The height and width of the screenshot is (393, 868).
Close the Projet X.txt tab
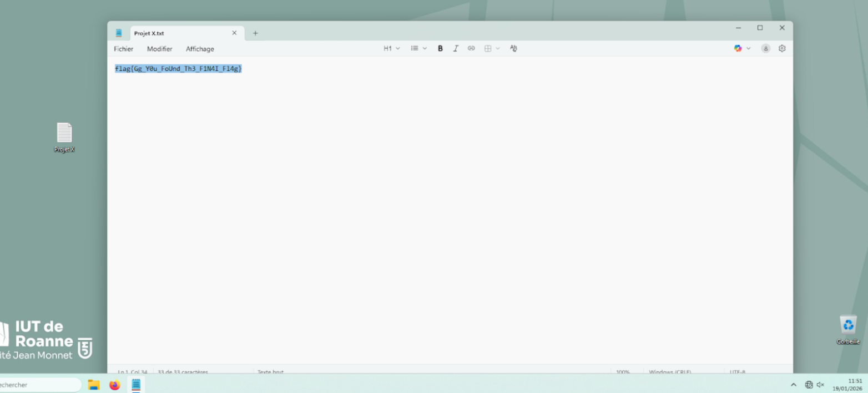(x=234, y=33)
